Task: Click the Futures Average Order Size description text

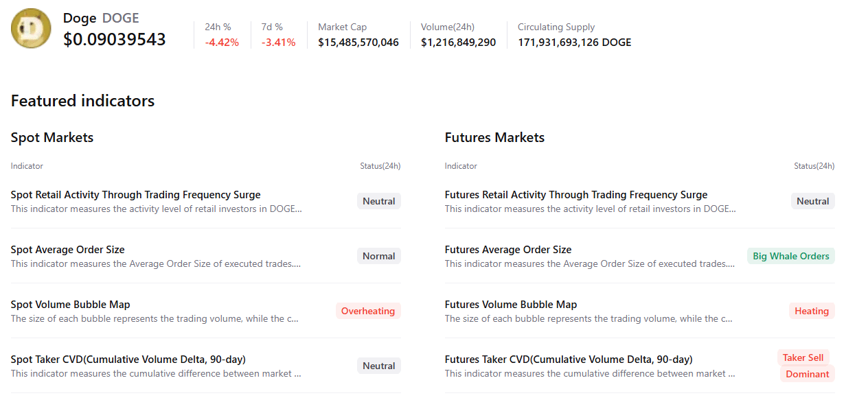Action: point(590,264)
